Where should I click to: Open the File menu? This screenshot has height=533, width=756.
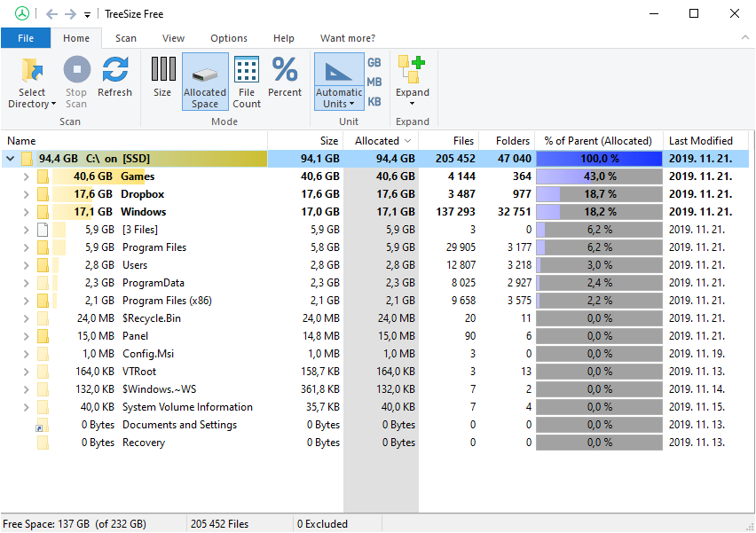[x=26, y=38]
